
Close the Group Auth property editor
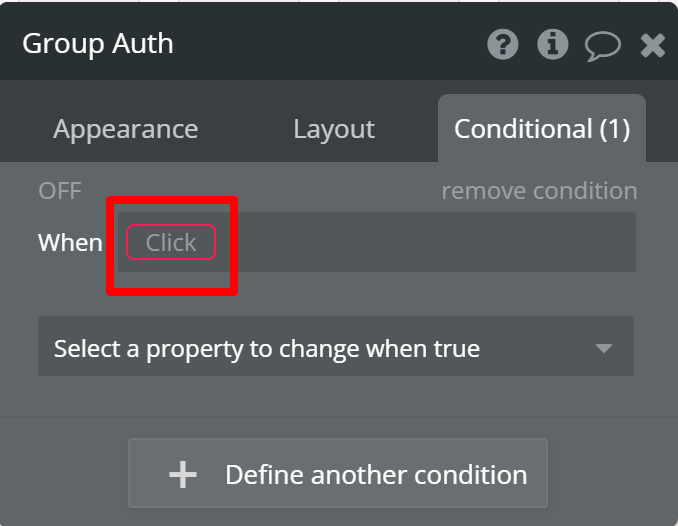click(652, 45)
